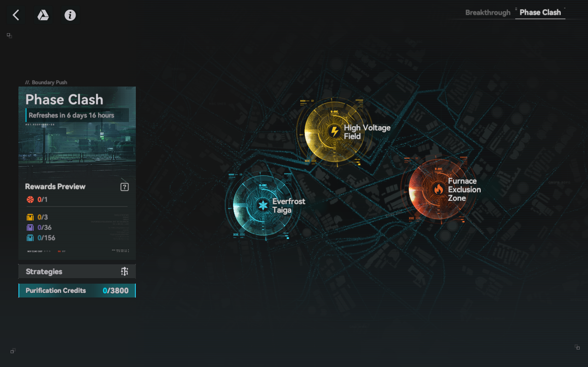
Task: Click the '0/156' reward count
Action: pos(47,238)
